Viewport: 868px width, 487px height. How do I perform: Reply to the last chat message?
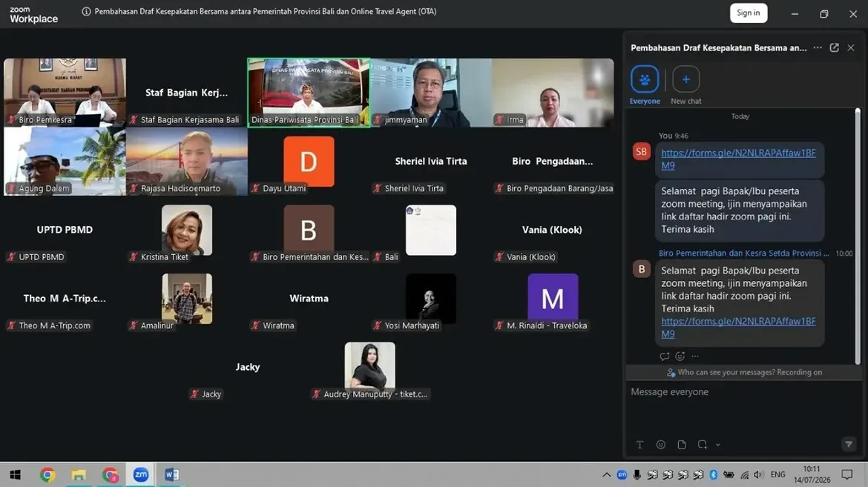click(x=664, y=357)
